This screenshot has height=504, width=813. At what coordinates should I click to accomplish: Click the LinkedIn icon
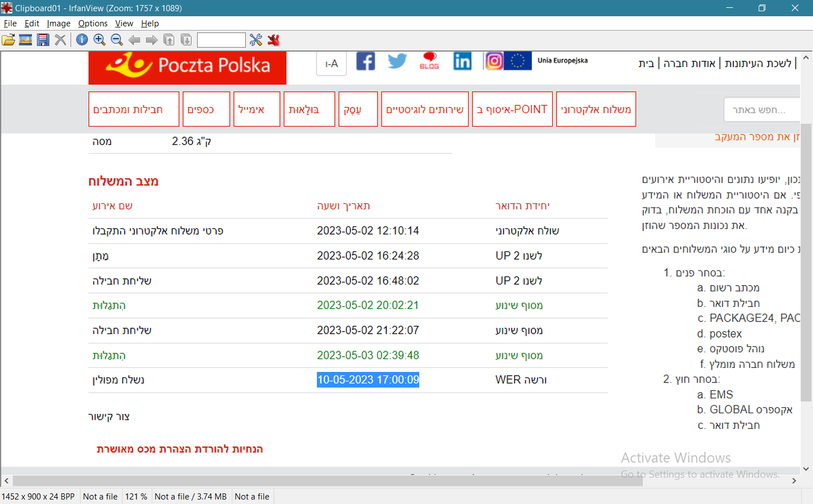[462, 60]
